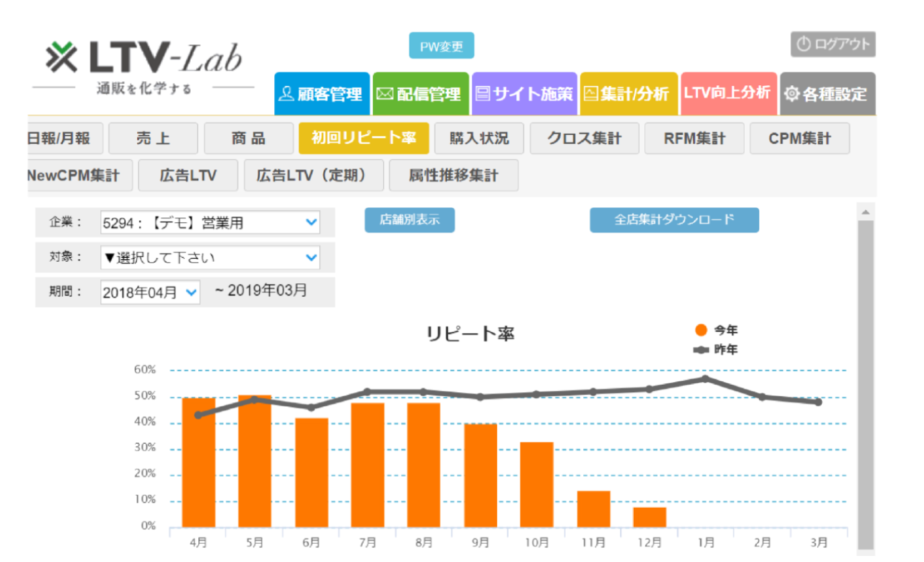The height and width of the screenshot is (562, 924).
Task: Click the 店舗別表示 button
Action: click(409, 220)
